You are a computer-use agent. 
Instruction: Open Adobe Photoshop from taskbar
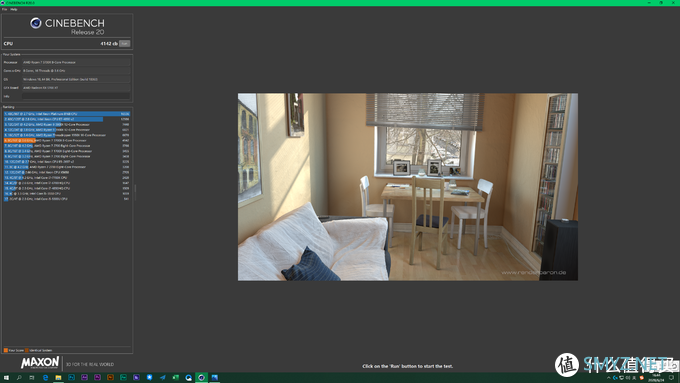pyautogui.click(x=71, y=378)
